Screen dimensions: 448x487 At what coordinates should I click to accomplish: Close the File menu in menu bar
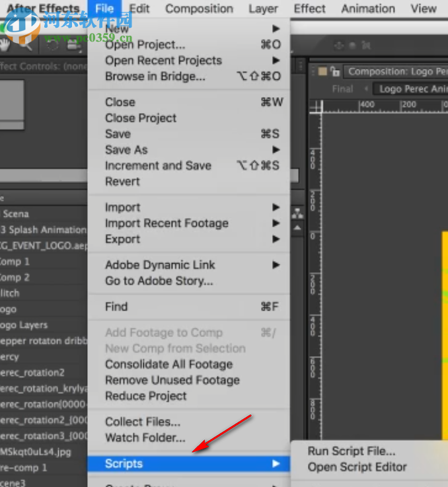[104, 9]
